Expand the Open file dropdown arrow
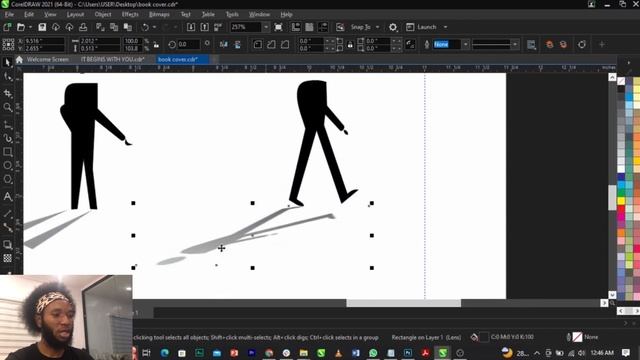The width and height of the screenshot is (640, 360). point(30,27)
